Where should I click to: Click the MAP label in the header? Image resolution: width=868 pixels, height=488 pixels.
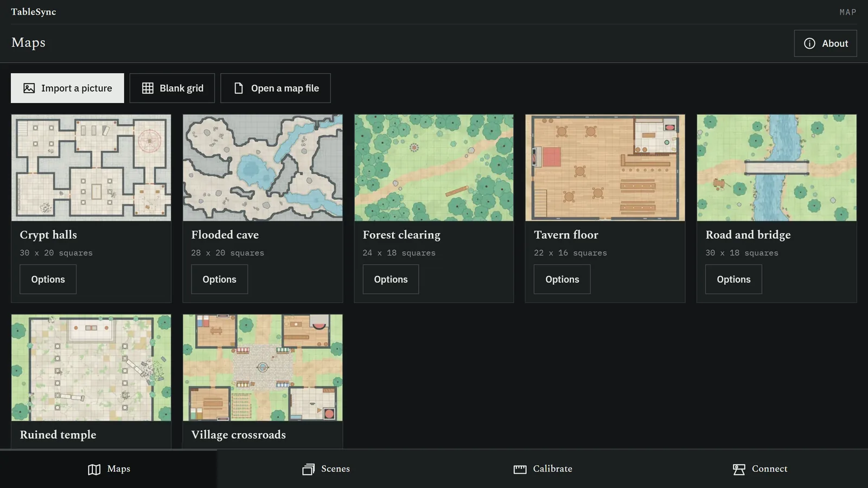[848, 12]
